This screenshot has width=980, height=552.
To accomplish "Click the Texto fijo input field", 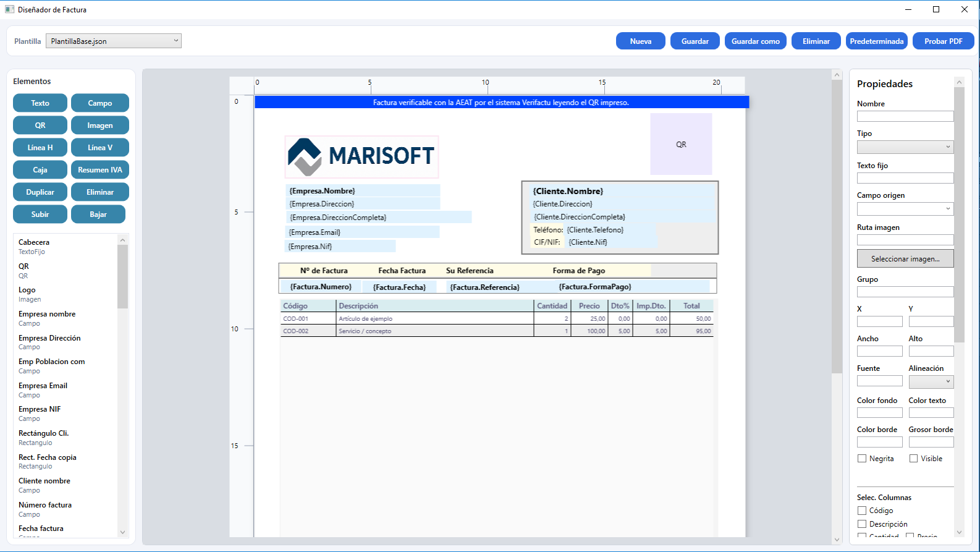I will point(905,178).
